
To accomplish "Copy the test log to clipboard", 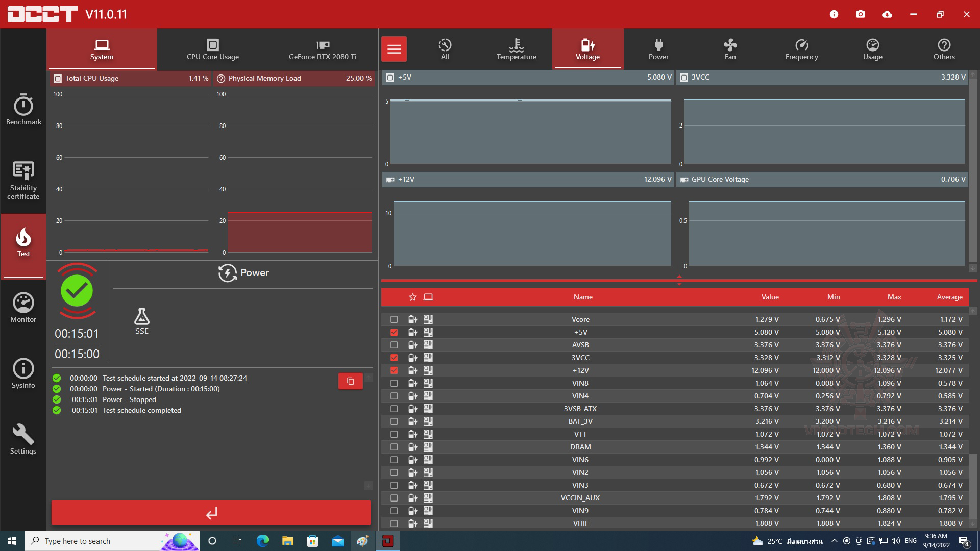I will coord(351,381).
